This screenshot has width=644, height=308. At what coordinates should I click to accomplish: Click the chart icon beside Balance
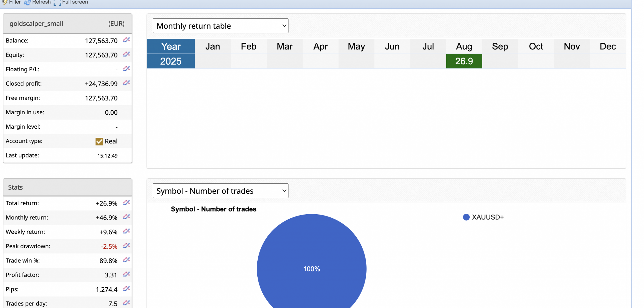coord(126,40)
